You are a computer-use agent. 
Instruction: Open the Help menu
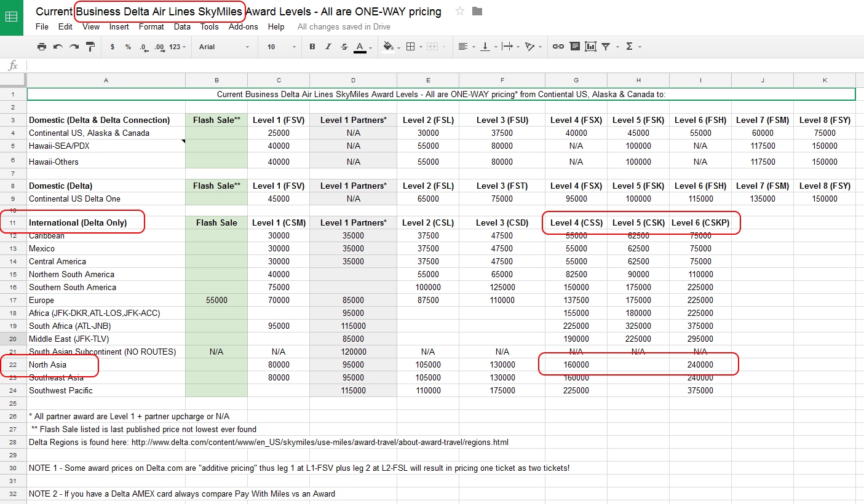point(276,26)
